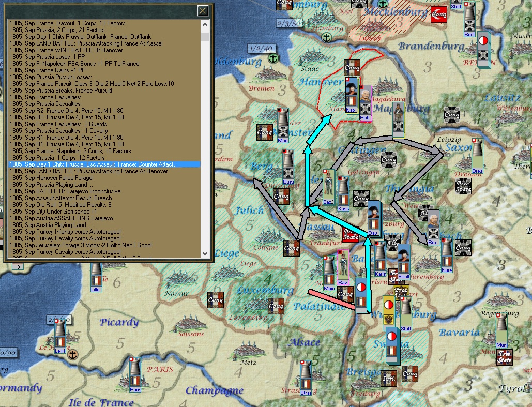Viewport: 532px width, 407px height.
Task: Click the anchor port icon near Le Havre
Action: (x=72, y=355)
